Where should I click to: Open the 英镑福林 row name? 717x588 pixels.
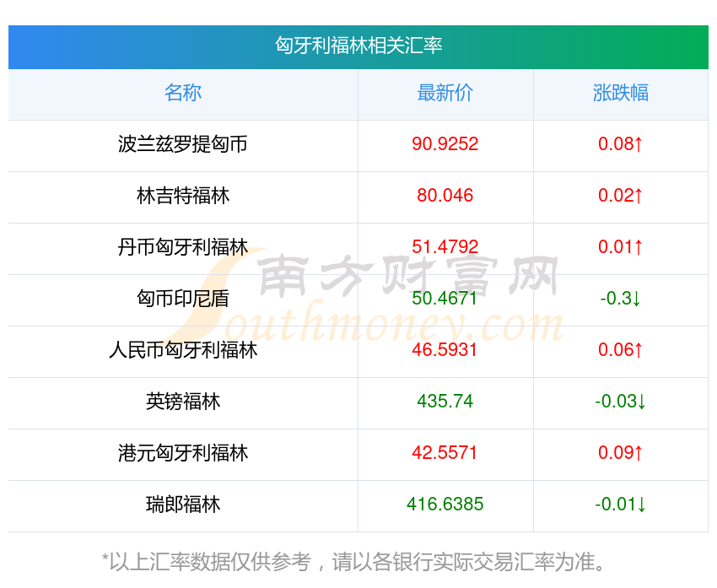tap(183, 402)
